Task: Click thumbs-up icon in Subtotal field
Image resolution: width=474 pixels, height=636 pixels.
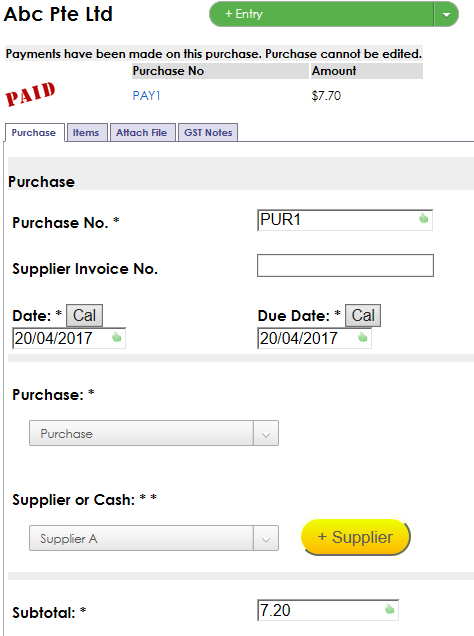Action: pos(389,609)
